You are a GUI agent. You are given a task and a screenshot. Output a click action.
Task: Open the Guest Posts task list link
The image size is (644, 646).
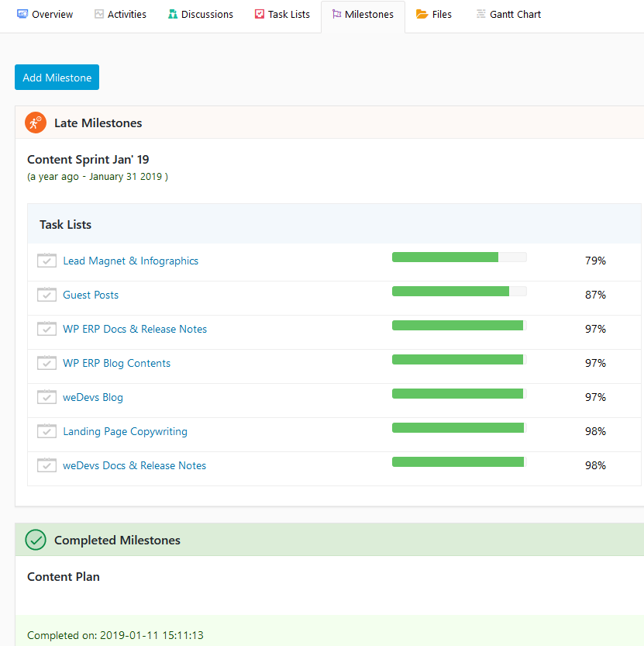tap(91, 295)
